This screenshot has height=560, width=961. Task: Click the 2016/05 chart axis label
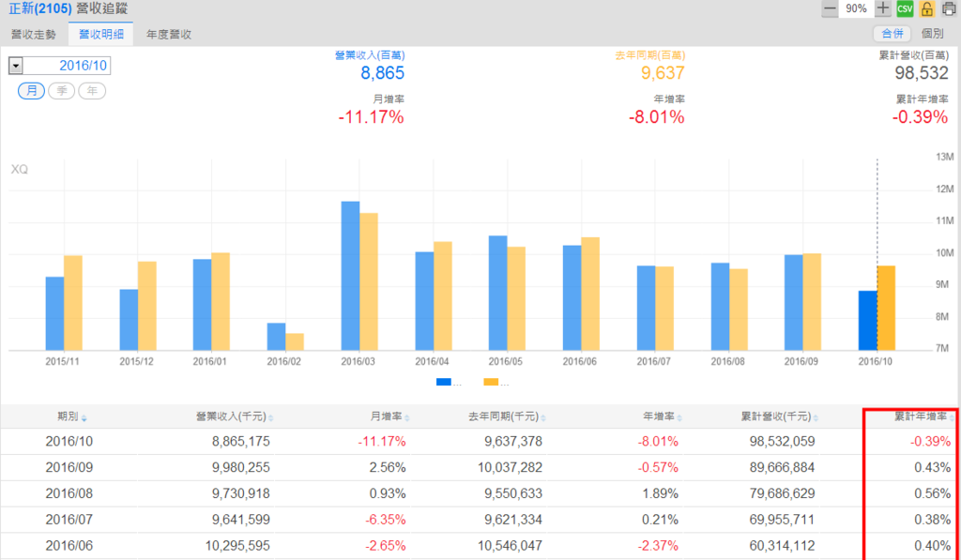point(506,361)
